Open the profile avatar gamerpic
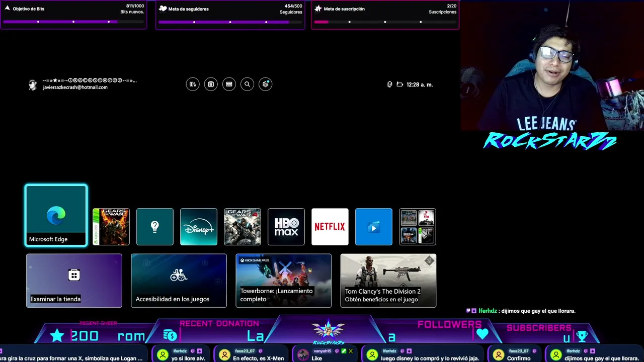Image resolution: width=644 pixels, height=362 pixels. (33, 84)
